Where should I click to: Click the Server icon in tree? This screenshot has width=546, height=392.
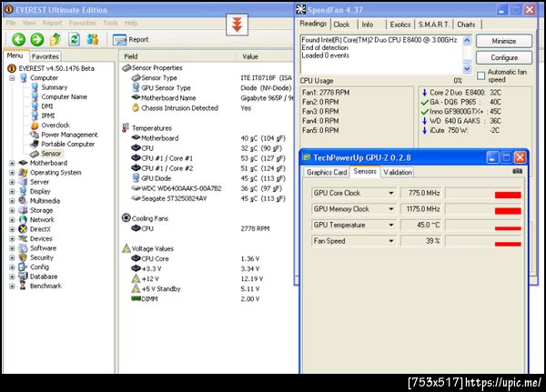click(x=23, y=182)
